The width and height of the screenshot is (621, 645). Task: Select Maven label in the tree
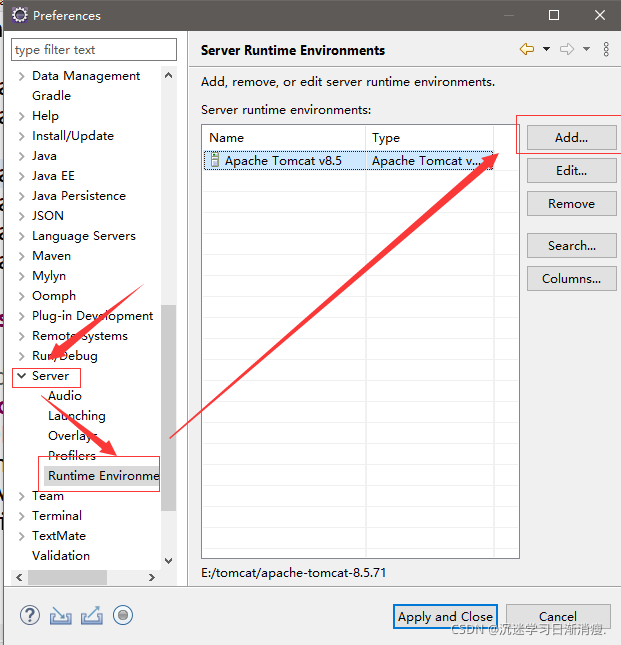point(51,256)
